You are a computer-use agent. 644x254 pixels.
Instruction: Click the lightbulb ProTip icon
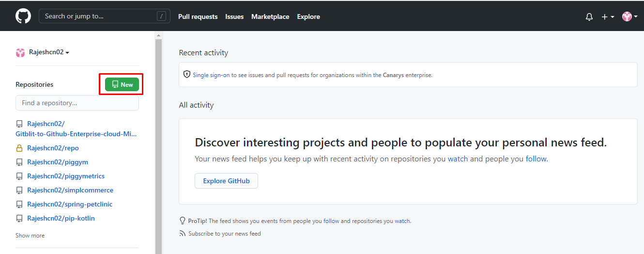click(x=183, y=221)
